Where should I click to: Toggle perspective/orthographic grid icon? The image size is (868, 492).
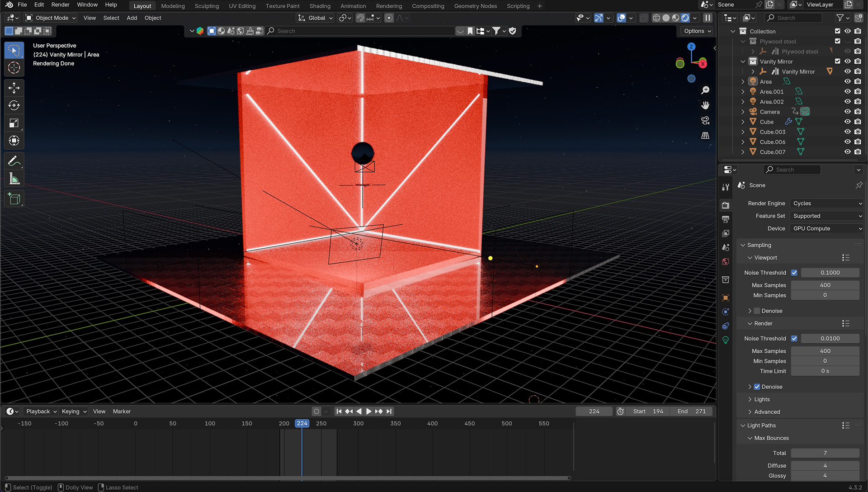tap(705, 136)
